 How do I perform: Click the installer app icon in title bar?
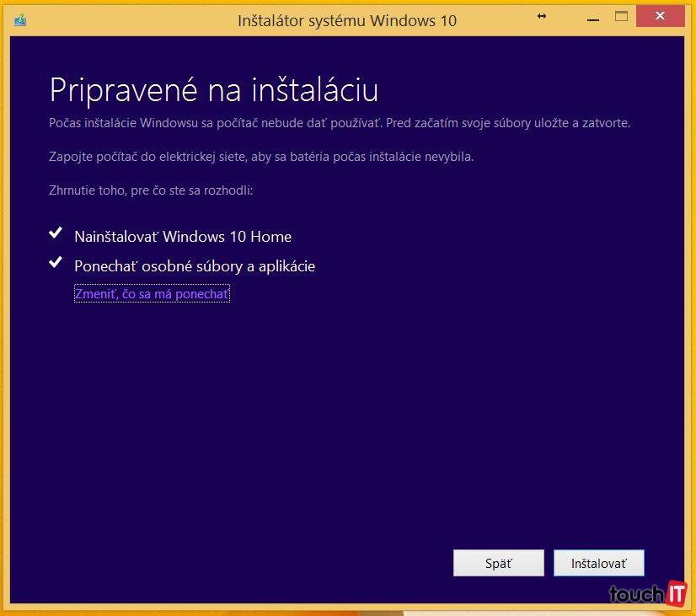point(20,19)
